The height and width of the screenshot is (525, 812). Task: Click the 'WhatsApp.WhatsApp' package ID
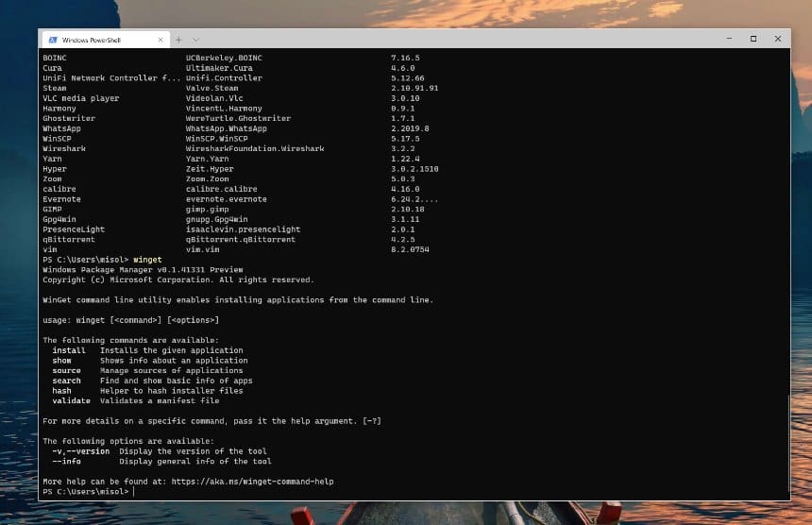pos(227,128)
